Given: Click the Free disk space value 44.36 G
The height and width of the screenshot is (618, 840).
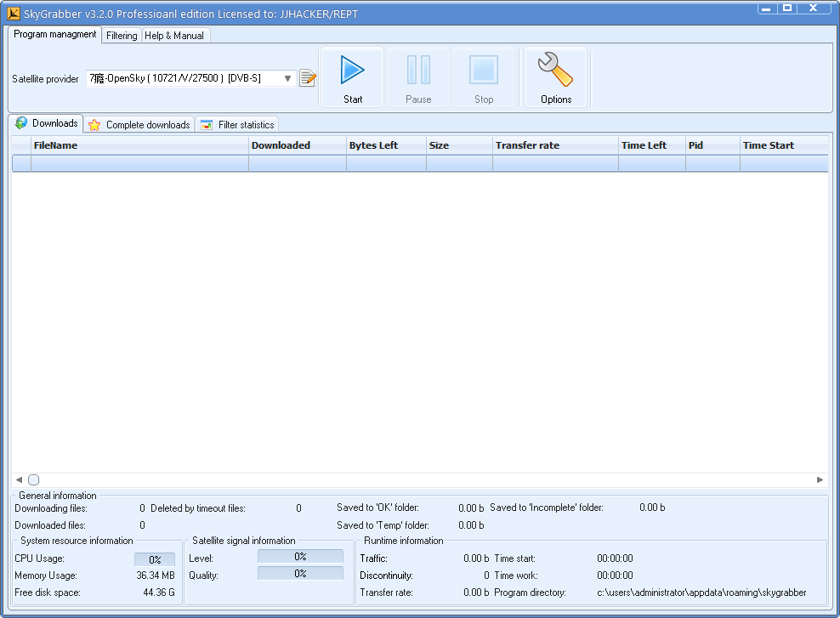Looking at the screenshot, I should [x=159, y=592].
